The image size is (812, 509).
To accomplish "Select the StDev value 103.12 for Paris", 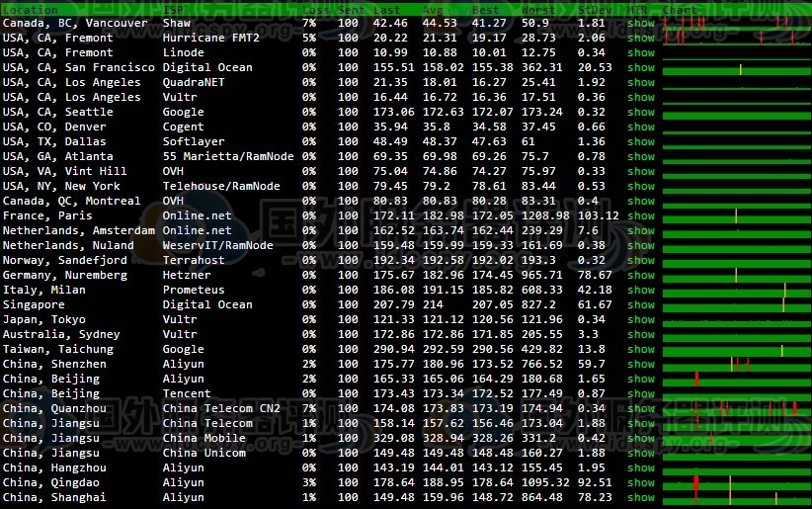I will tap(598, 215).
